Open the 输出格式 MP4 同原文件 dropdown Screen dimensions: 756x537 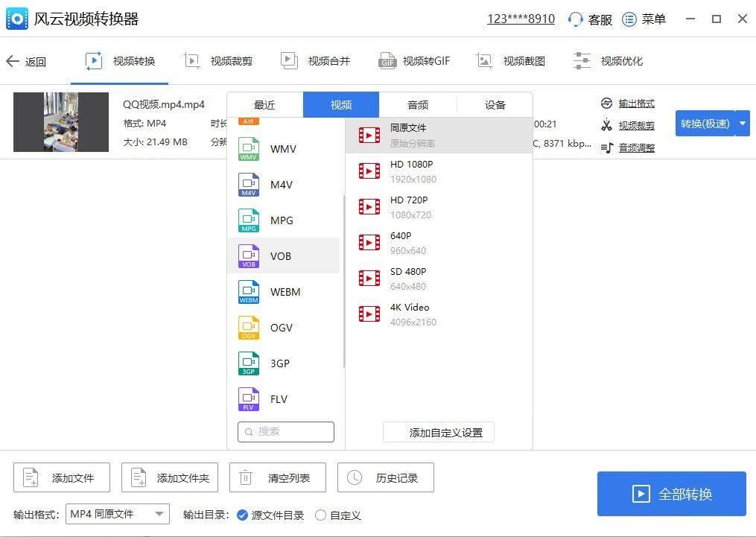[118, 514]
